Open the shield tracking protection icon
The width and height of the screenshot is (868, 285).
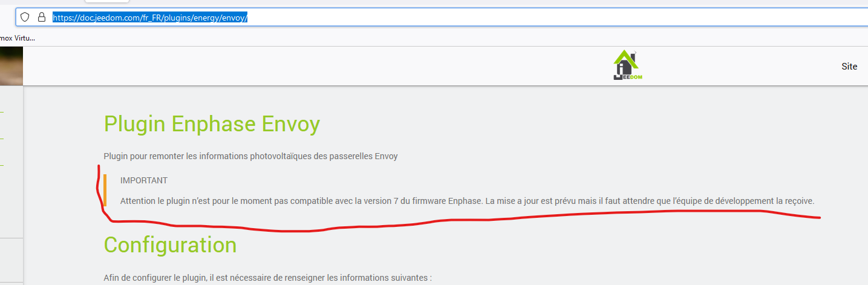[25, 17]
